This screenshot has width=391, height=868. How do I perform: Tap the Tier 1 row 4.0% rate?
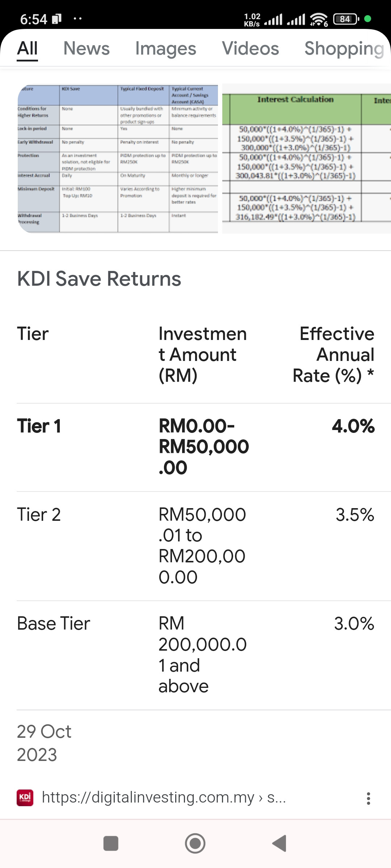(353, 426)
